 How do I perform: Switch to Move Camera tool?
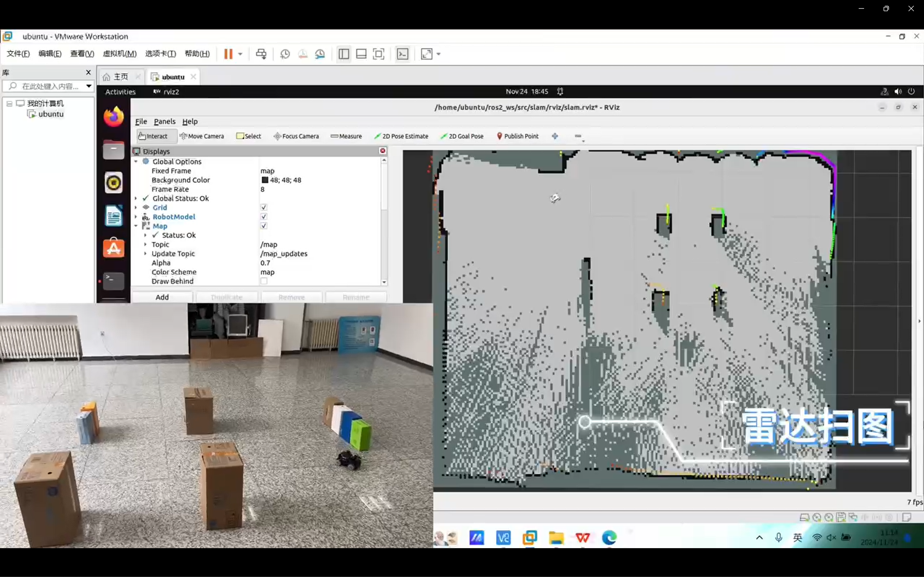coord(202,136)
